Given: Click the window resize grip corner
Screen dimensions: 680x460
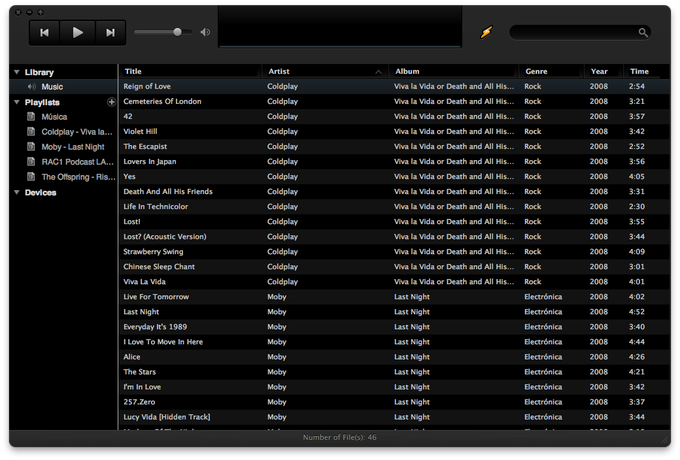Looking at the screenshot, I should [x=665, y=440].
